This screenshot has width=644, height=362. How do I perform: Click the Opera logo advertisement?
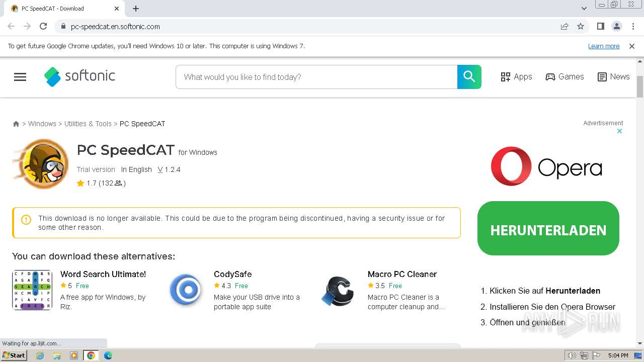pyautogui.click(x=546, y=166)
